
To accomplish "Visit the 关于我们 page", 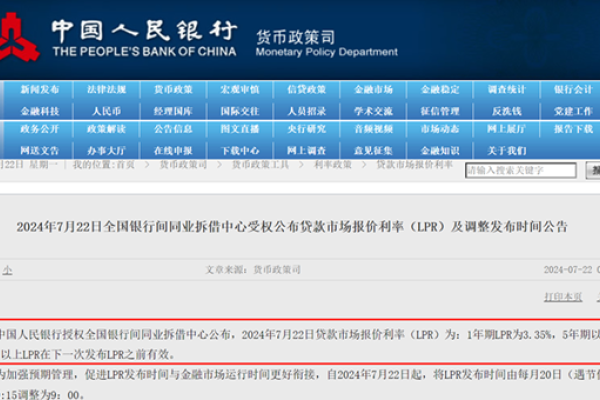I will (507, 151).
